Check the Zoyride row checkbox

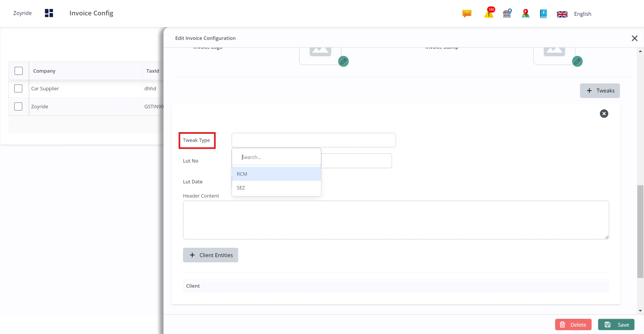pyautogui.click(x=18, y=106)
